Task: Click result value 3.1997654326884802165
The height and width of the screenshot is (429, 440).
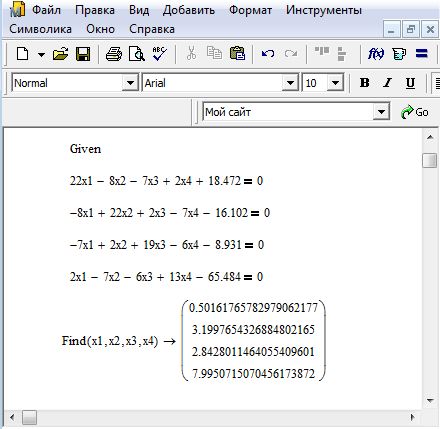Action: click(253, 330)
